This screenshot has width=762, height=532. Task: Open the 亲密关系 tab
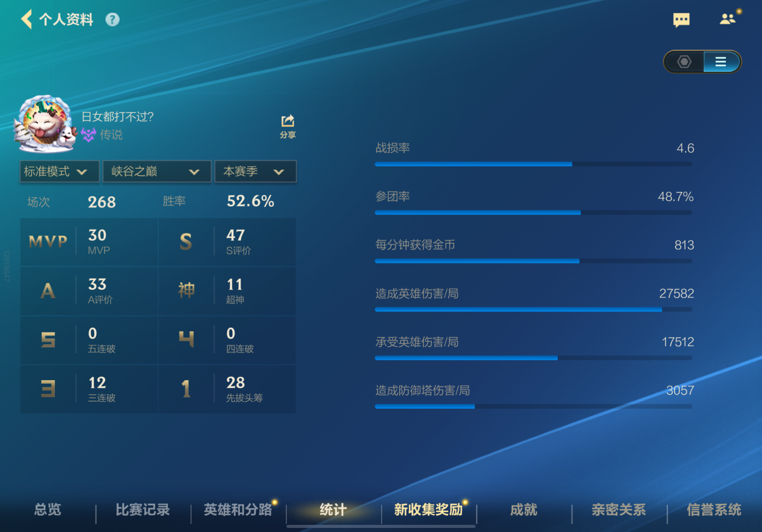point(619,510)
